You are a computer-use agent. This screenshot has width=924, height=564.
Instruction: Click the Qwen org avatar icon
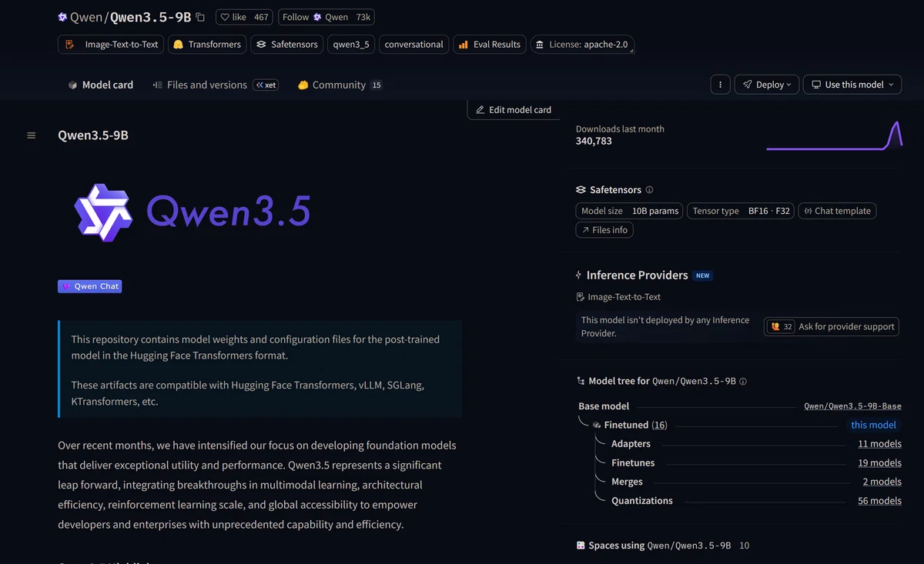tap(62, 17)
